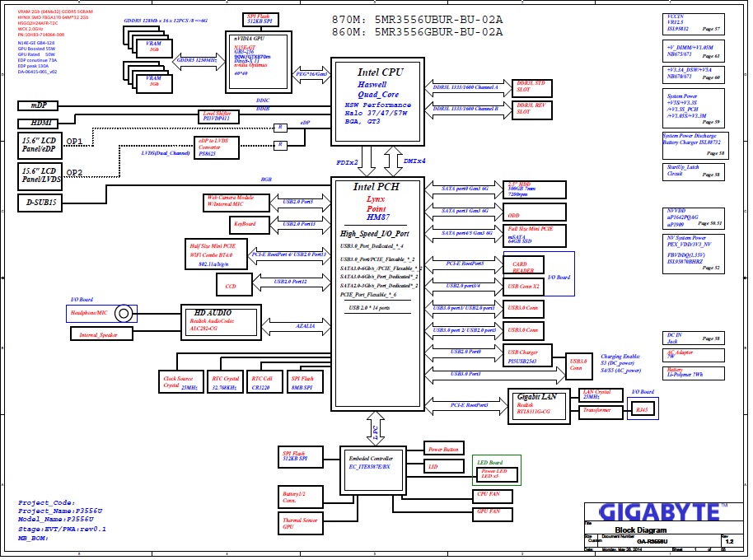The image size is (753, 560).
Task: Select the "Intel PCH" block title
Action: (376, 187)
